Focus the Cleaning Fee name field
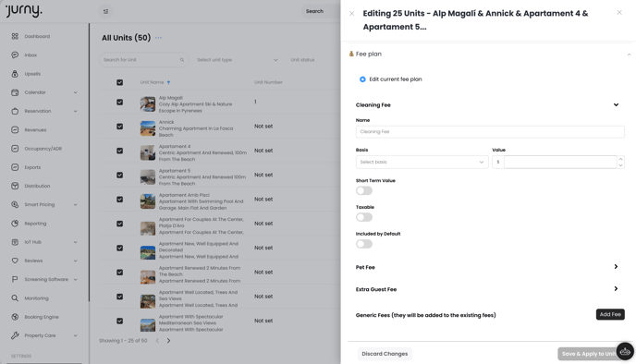636x364 pixels. point(490,132)
